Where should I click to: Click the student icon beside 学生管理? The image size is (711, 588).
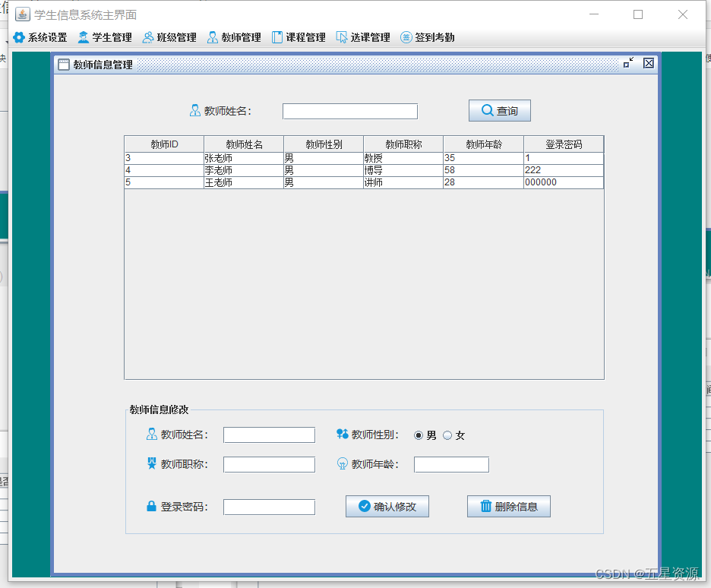coord(84,37)
